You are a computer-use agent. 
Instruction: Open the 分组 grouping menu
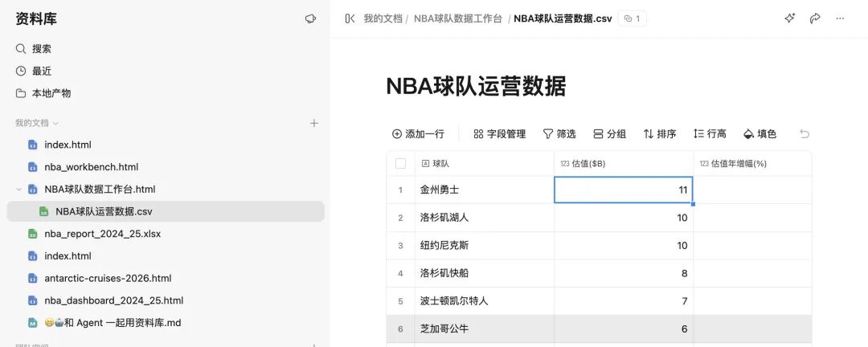[x=609, y=134]
